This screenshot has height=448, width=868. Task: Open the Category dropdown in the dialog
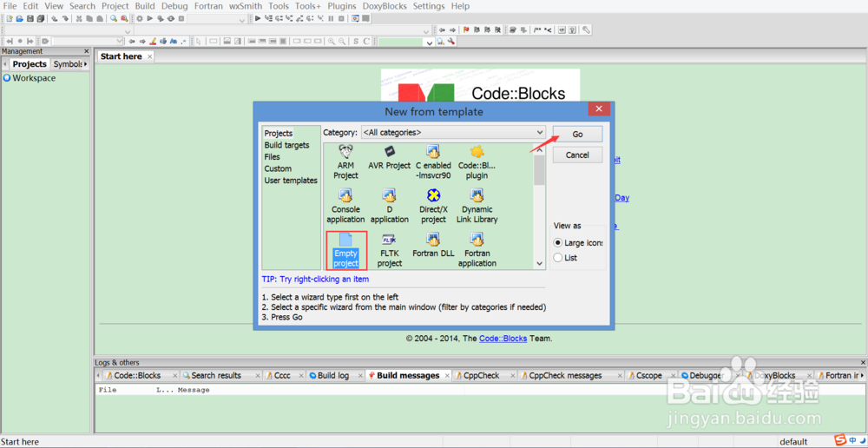453,133
